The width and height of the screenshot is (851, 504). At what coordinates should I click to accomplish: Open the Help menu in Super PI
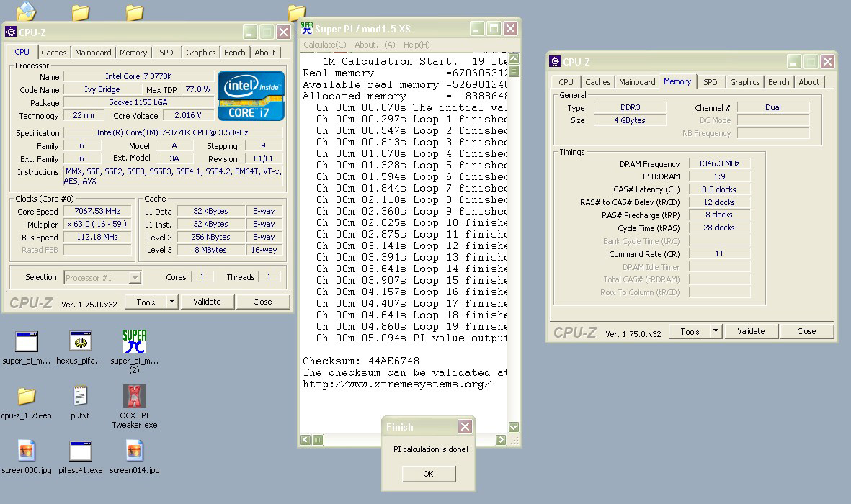tap(416, 45)
